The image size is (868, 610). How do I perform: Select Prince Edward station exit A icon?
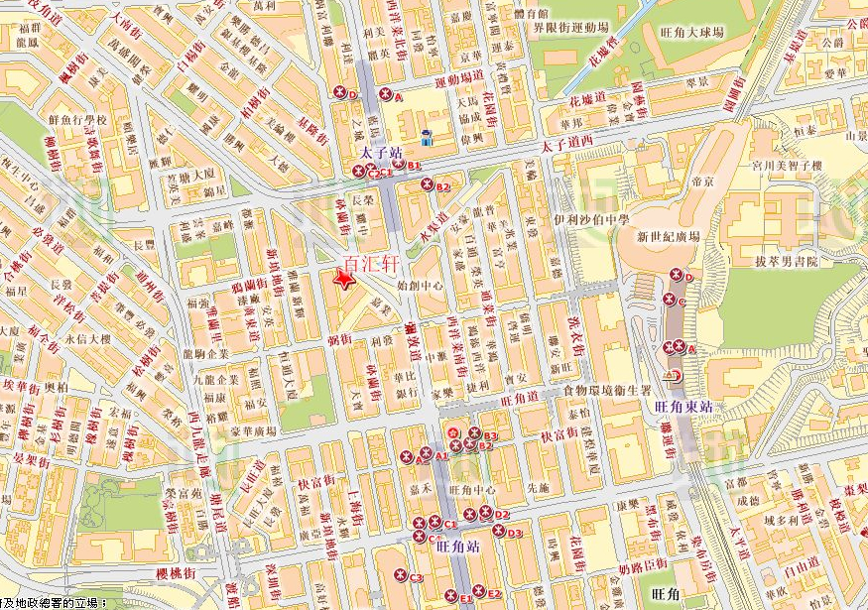point(385,95)
